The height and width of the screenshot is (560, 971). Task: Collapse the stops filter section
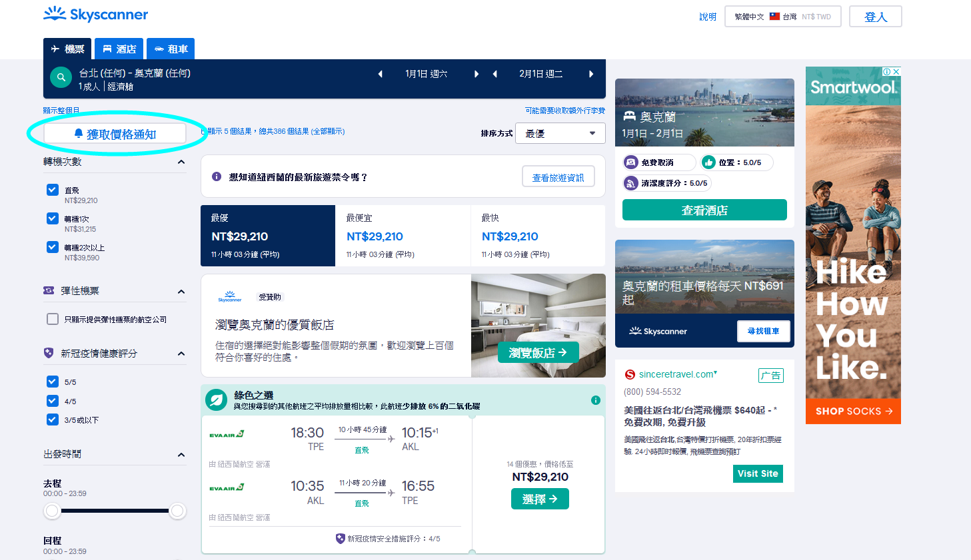pyautogui.click(x=181, y=162)
